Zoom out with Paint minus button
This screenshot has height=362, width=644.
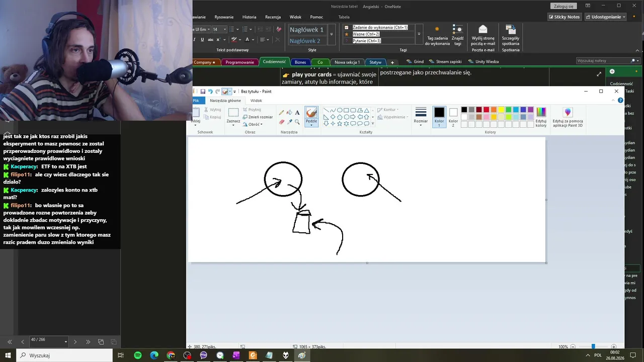574,347
